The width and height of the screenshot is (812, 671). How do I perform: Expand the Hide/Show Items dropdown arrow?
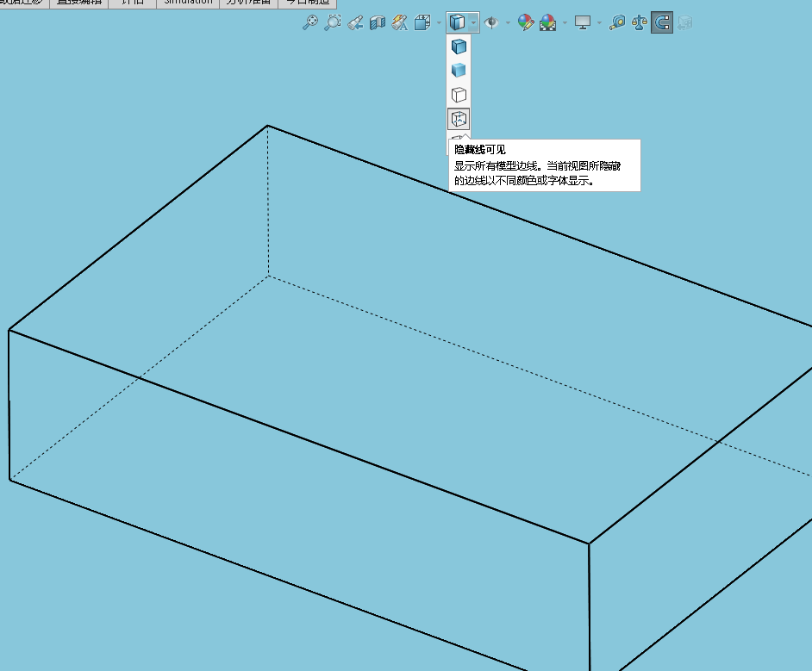(508, 22)
